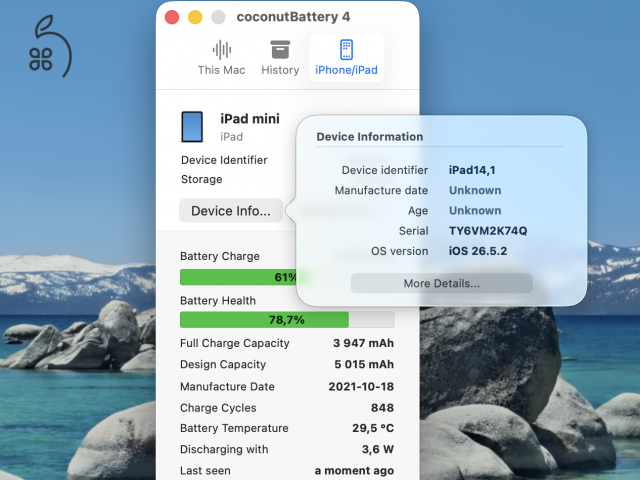Click the blue iPad mini device icon
The width and height of the screenshot is (640, 480).
192,127
